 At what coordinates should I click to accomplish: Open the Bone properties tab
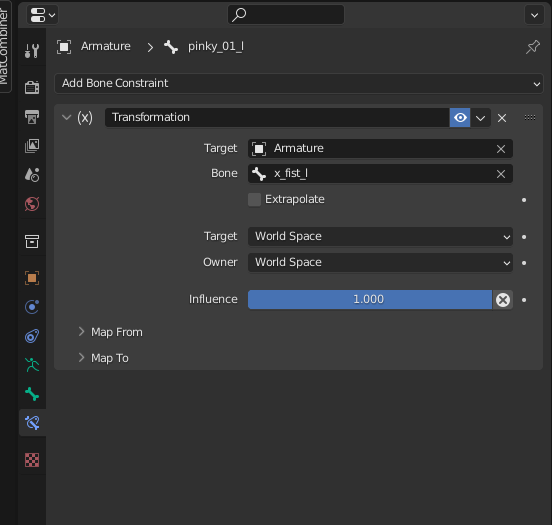(32, 394)
